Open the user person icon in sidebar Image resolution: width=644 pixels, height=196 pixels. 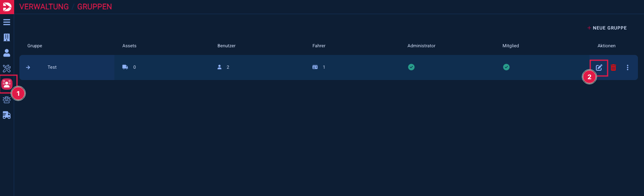click(7, 53)
